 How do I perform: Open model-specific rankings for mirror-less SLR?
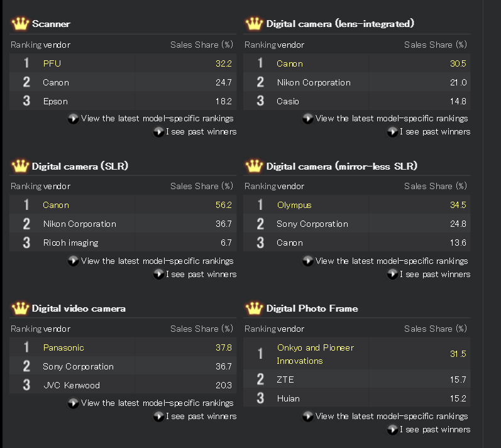click(x=392, y=261)
